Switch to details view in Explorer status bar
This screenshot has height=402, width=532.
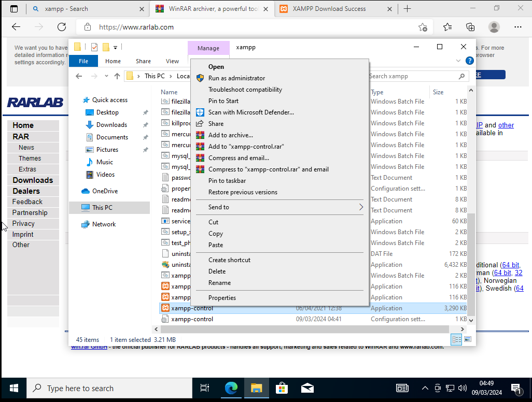pyautogui.click(x=457, y=339)
